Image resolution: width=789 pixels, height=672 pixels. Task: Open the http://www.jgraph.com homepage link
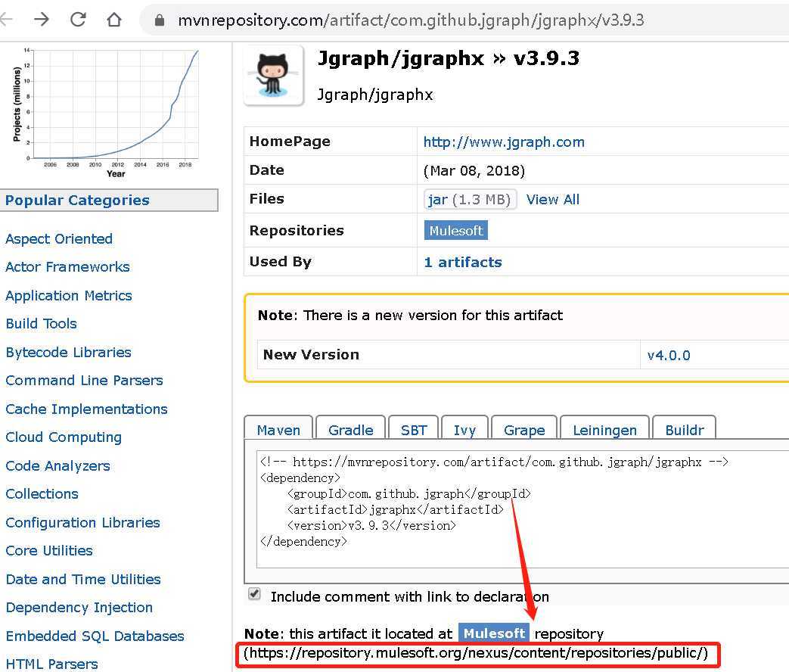click(504, 142)
